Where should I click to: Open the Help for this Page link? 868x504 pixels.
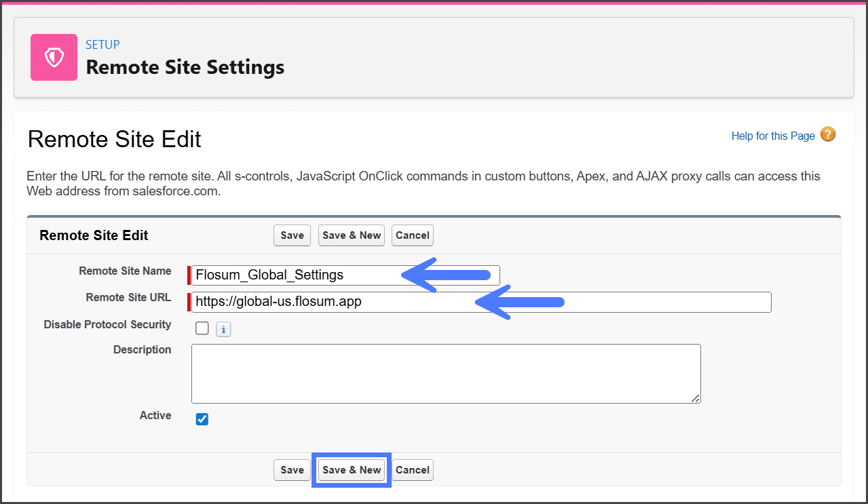coord(773,136)
